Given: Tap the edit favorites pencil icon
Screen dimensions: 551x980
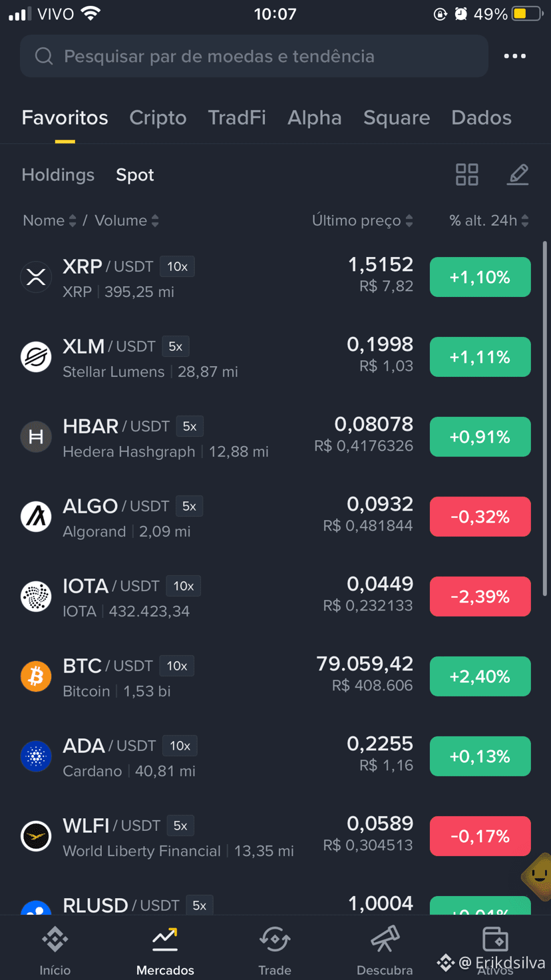Looking at the screenshot, I should [518, 174].
